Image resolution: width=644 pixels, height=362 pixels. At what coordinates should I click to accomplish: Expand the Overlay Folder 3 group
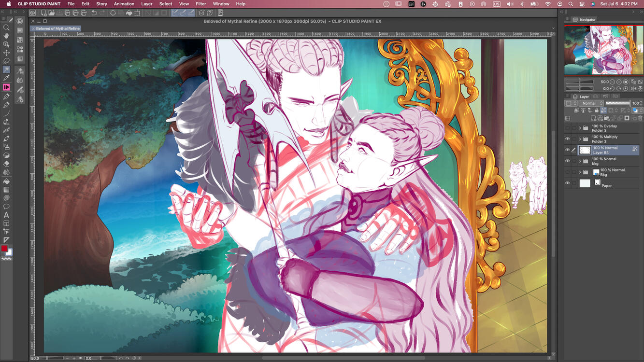click(x=580, y=128)
